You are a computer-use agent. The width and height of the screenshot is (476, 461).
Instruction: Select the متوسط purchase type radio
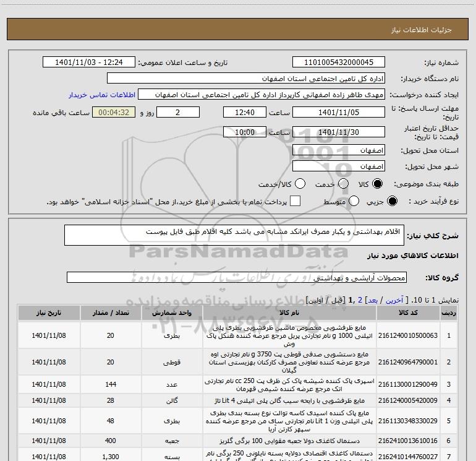click(354, 201)
